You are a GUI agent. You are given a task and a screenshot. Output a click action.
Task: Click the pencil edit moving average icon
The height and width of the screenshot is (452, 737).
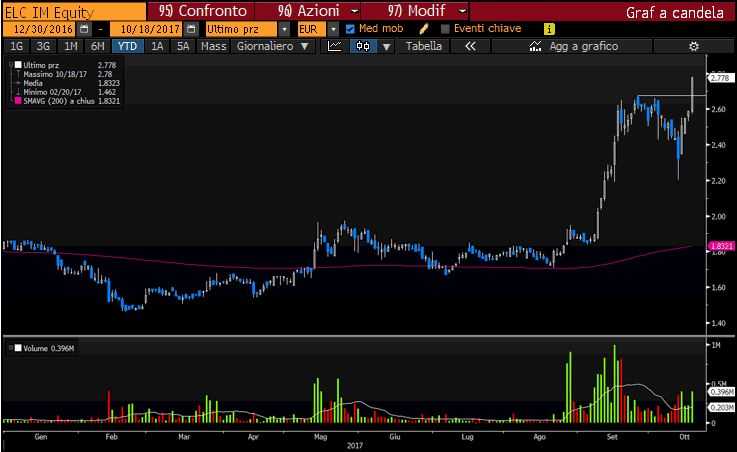[x=423, y=29]
